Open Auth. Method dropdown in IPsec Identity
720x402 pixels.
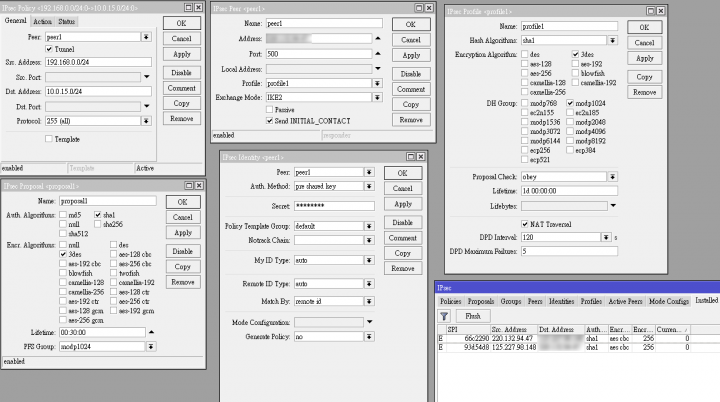369,186
